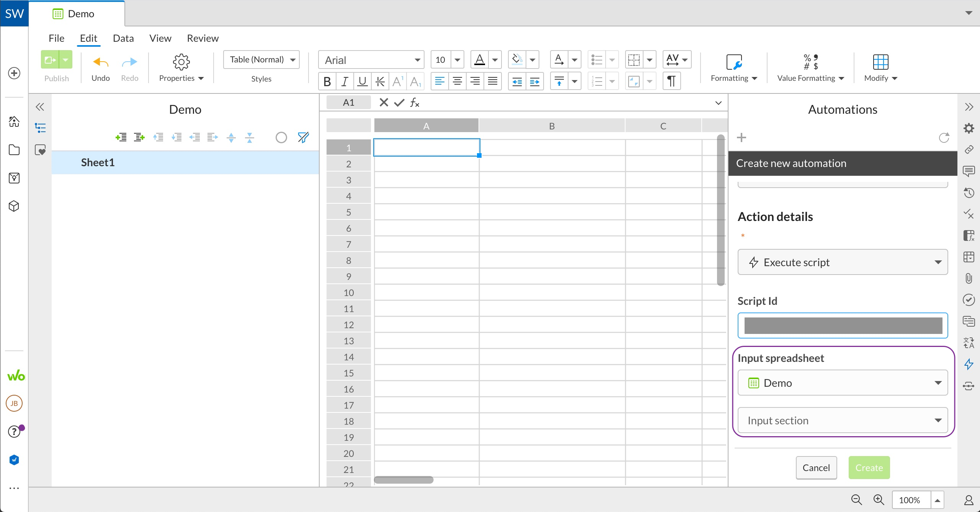Click the paperclip attachments icon on right sidebar
This screenshot has height=512, width=980.
pos(969,278)
